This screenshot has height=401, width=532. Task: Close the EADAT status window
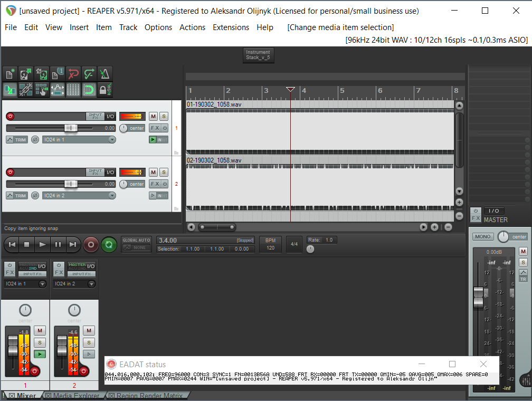tap(483, 364)
